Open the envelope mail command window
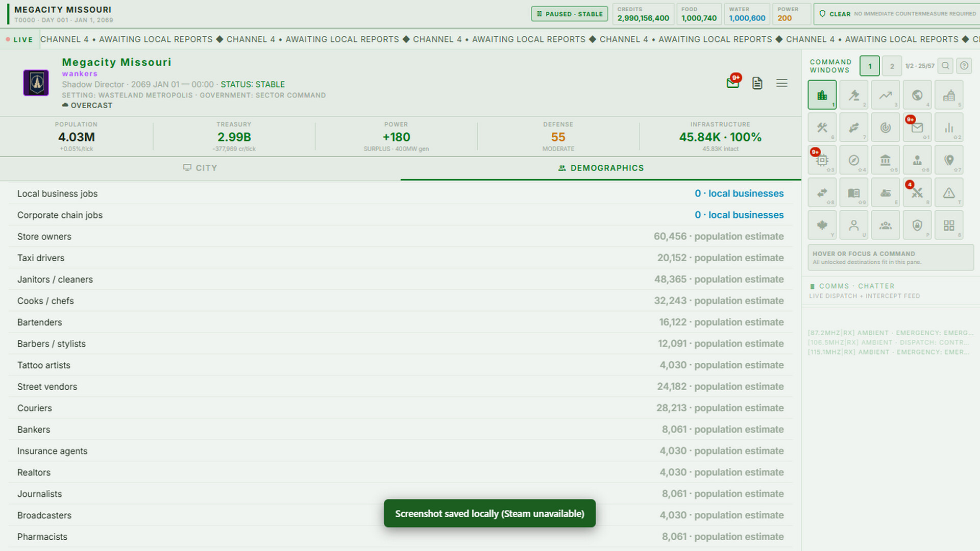Viewport: 980px width, 551px height. (x=917, y=128)
